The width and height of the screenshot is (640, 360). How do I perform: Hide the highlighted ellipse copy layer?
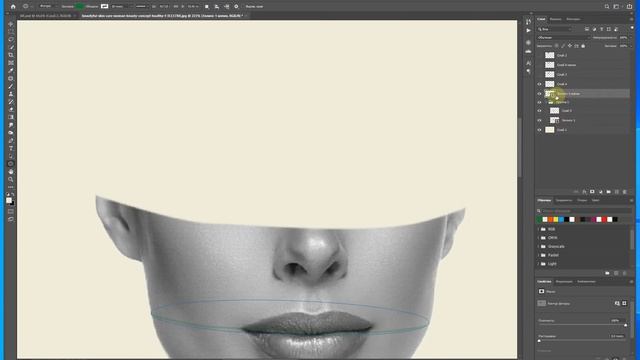point(539,94)
